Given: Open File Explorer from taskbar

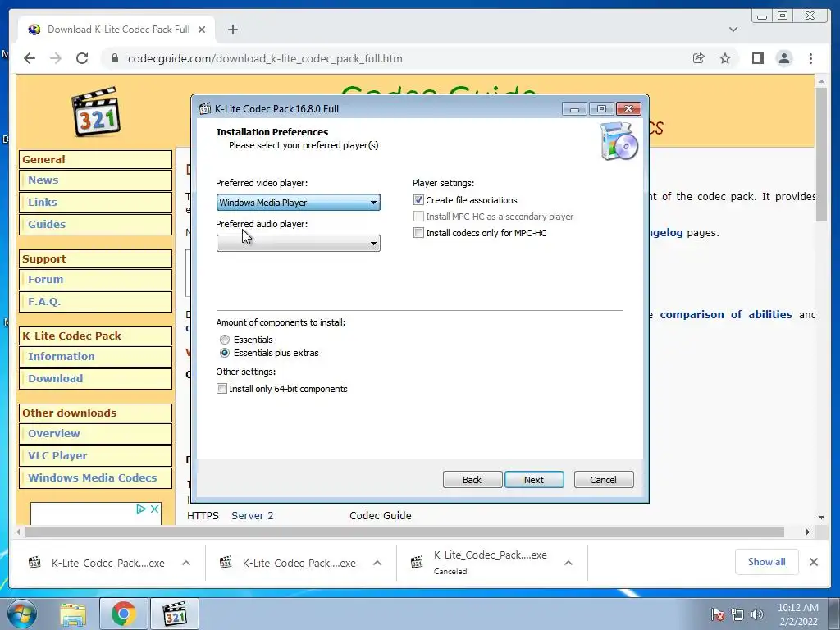Looking at the screenshot, I should tap(73, 614).
